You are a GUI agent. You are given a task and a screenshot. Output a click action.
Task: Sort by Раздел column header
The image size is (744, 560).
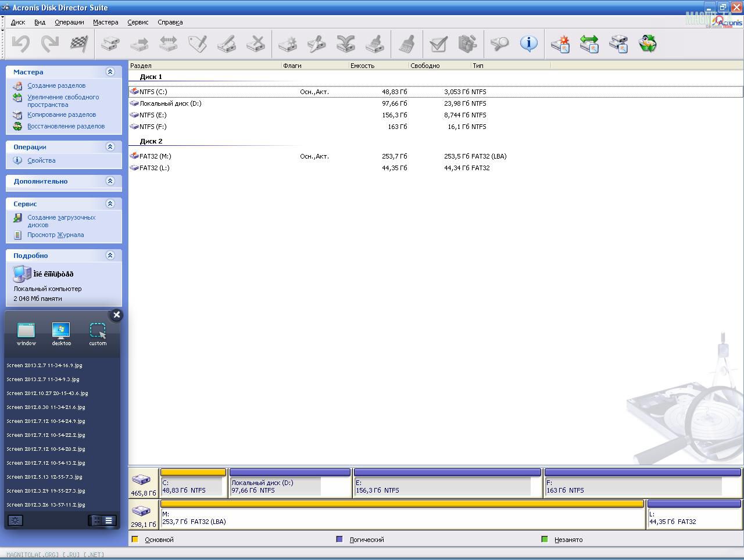tap(205, 66)
